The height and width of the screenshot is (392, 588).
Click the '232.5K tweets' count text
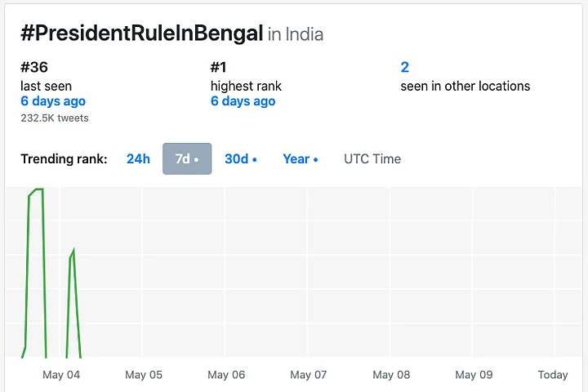click(x=55, y=118)
